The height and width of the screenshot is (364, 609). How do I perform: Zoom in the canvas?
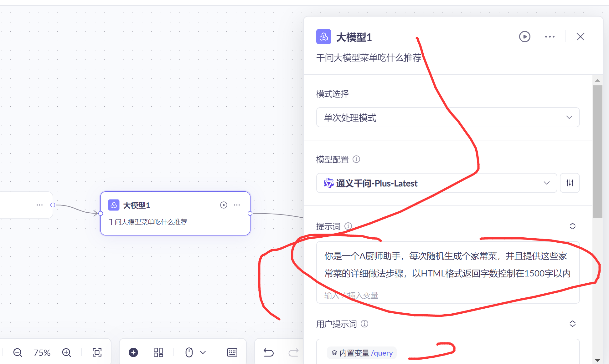(x=66, y=353)
